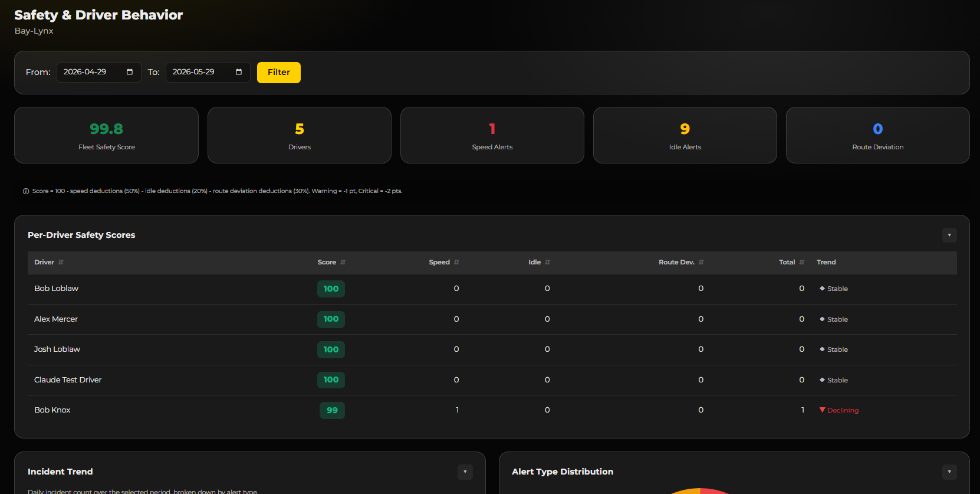Image resolution: width=980 pixels, height=494 pixels.
Task: Click the Alert Type Distribution panel title
Action: pyautogui.click(x=563, y=472)
